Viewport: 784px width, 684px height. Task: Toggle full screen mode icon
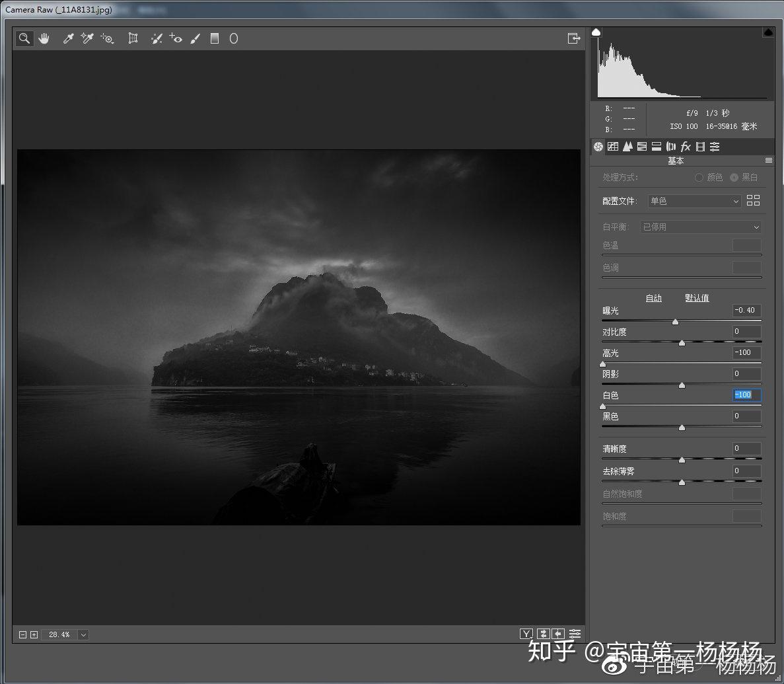pos(574,38)
